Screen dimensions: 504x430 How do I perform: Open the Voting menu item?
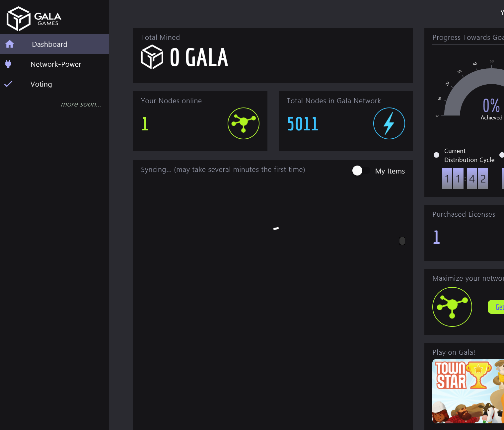[x=54, y=84]
